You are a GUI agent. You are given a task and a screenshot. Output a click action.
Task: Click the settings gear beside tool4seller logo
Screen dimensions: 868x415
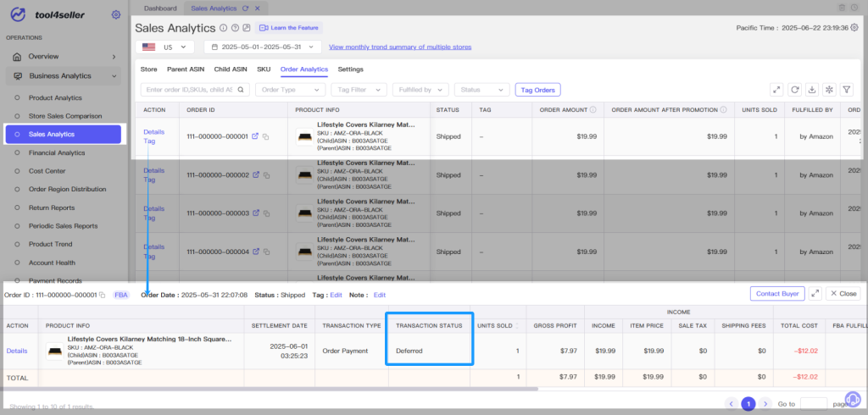point(115,14)
